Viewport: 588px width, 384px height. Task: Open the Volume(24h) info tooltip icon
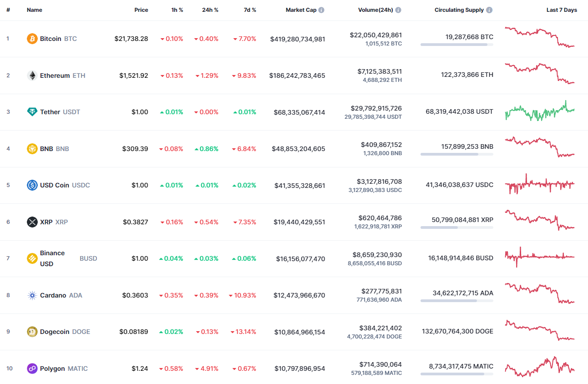pos(399,10)
